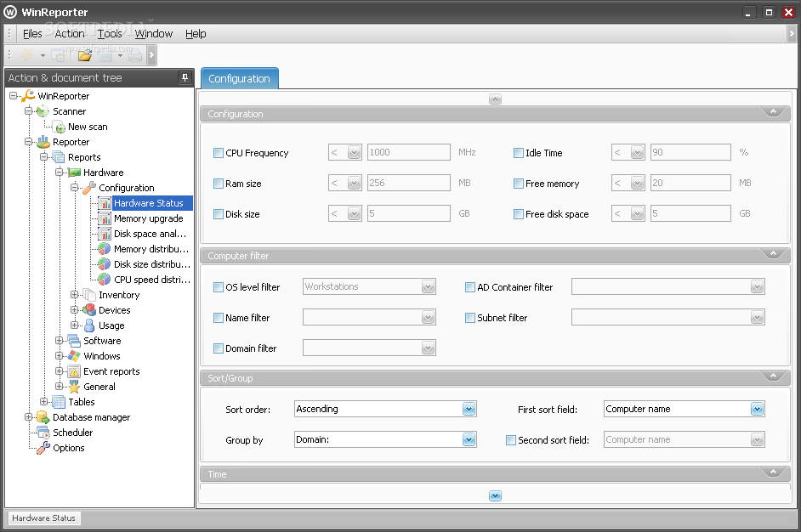Click the Database manager icon
The width and height of the screenshot is (801, 532).
[43, 417]
